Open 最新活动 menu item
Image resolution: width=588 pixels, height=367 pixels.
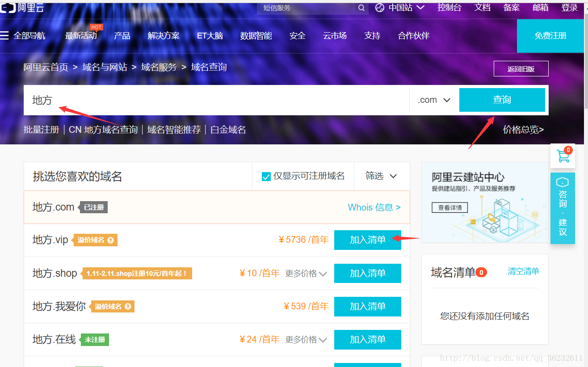pyautogui.click(x=81, y=36)
